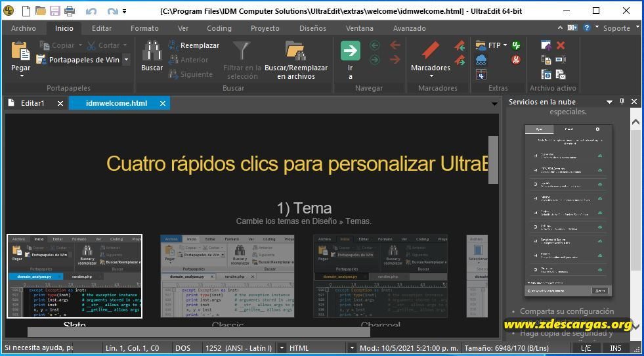The width and height of the screenshot is (644, 356).
Task: Click the cloud services icon in Extras
Action: point(481,60)
